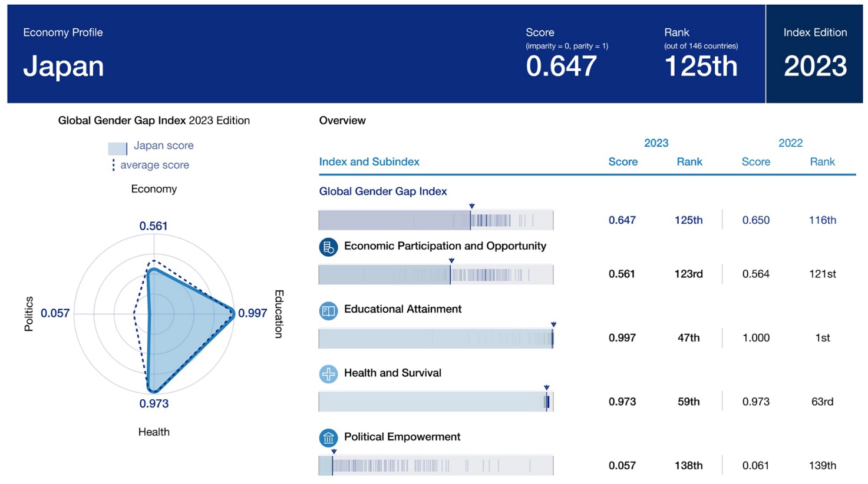This screenshot has width=868, height=484.
Task: Click the Global Gender Gap Index distribution bar
Action: [x=436, y=220]
